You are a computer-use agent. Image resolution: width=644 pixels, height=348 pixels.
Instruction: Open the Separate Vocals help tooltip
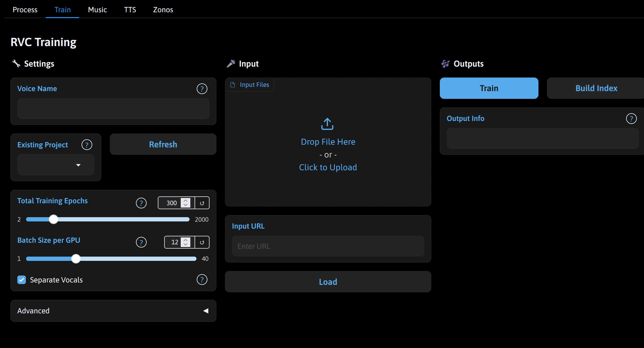[x=202, y=280]
